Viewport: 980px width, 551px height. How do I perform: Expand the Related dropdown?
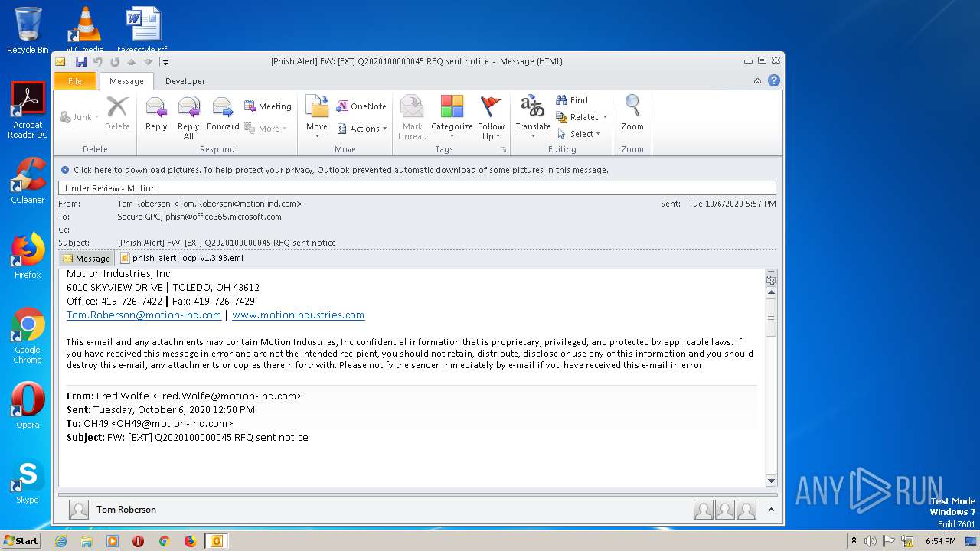tap(581, 117)
